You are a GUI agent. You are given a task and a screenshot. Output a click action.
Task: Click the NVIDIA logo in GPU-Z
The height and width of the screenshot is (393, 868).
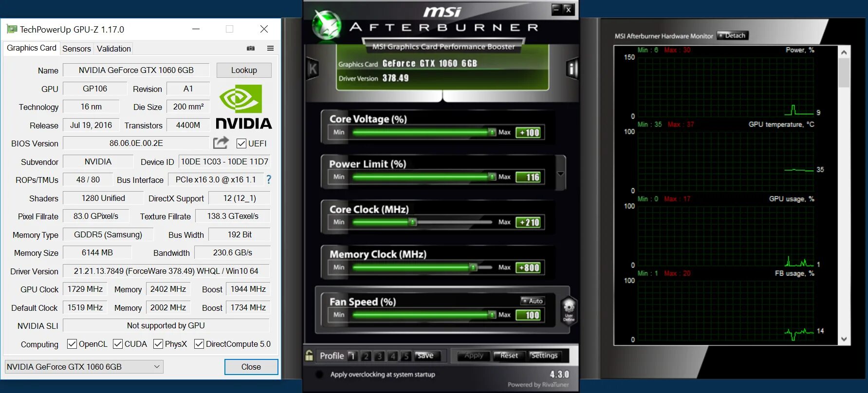(243, 107)
